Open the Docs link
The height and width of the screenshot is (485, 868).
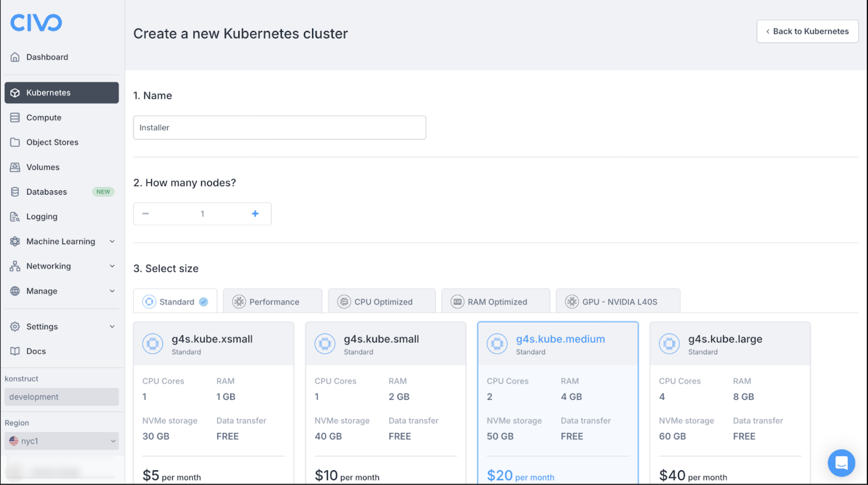tap(62, 351)
